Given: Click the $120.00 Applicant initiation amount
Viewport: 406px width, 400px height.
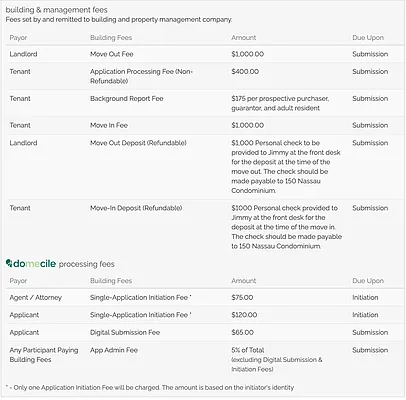Looking at the screenshot, I should click(244, 315).
